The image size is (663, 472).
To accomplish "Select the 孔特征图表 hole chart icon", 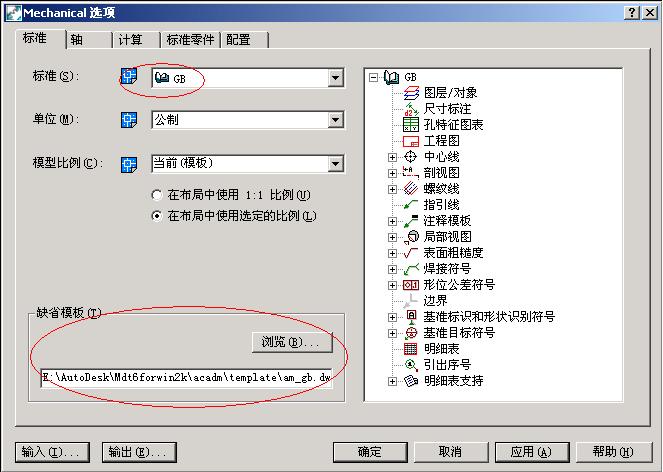I will pos(411,125).
